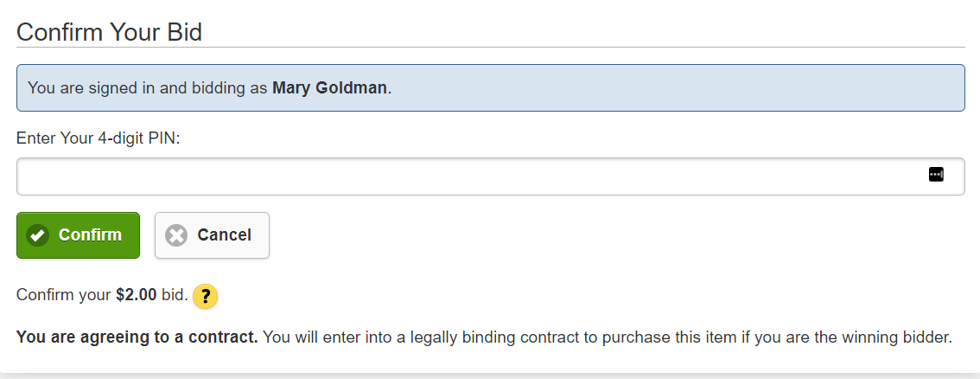Select the bidder name Mary Goldman

pos(329,87)
